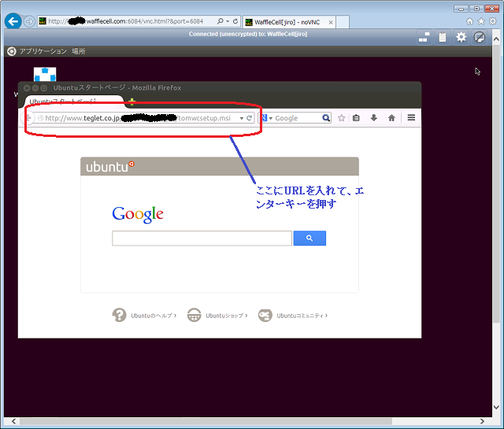Image resolution: width=504 pixels, height=429 pixels.
Task: Open IE favorites star icon
Action: pyautogui.click(x=481, y=21)
